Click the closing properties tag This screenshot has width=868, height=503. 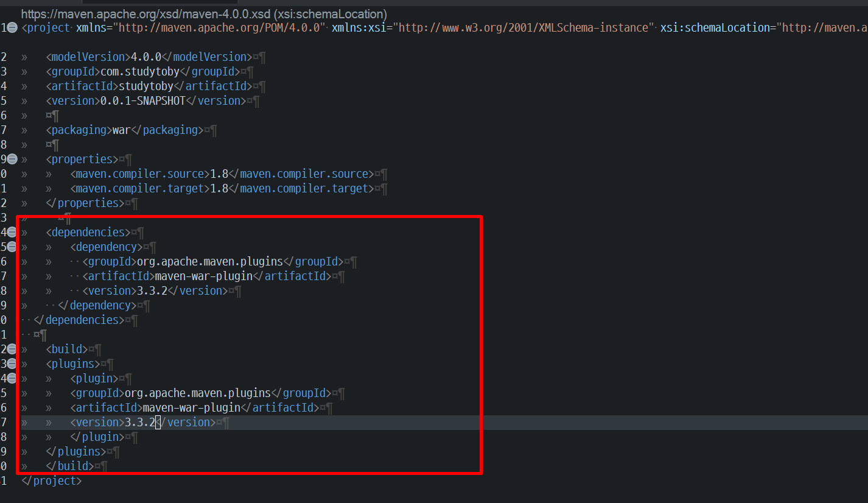coord(85,203)
